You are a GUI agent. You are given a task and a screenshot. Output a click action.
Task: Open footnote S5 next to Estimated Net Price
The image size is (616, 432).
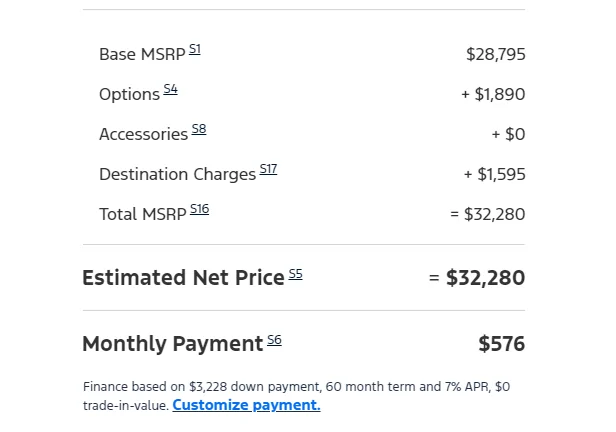(296, 274)
